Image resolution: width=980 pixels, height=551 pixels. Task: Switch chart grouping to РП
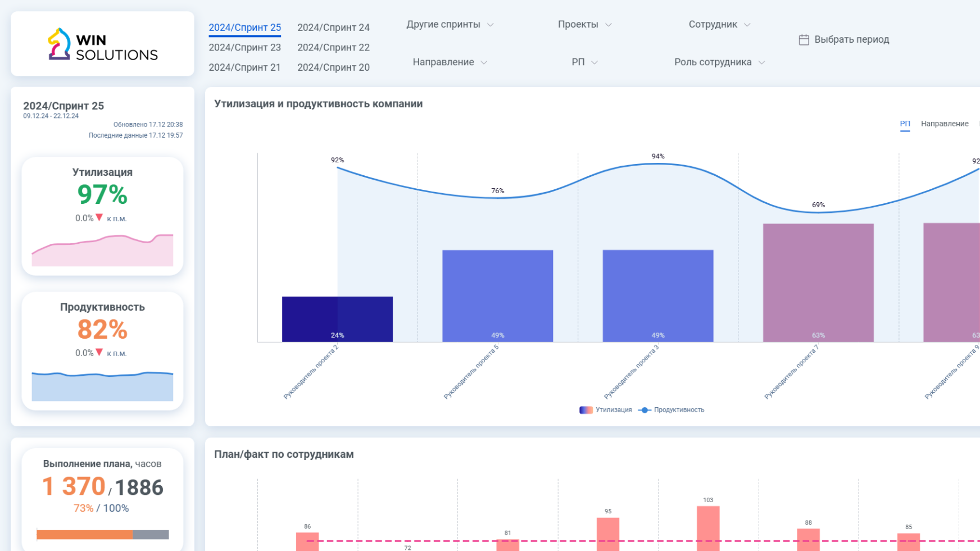[905, 124]
